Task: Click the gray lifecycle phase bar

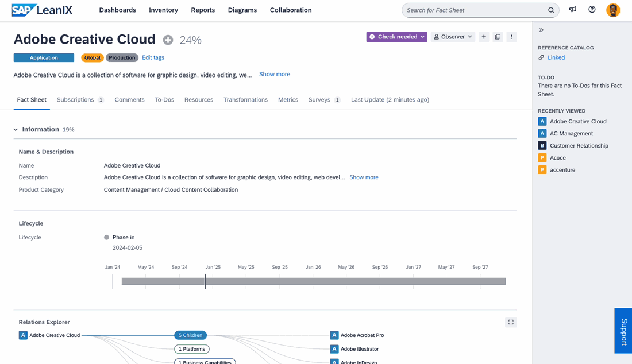Action: point(314,281)
